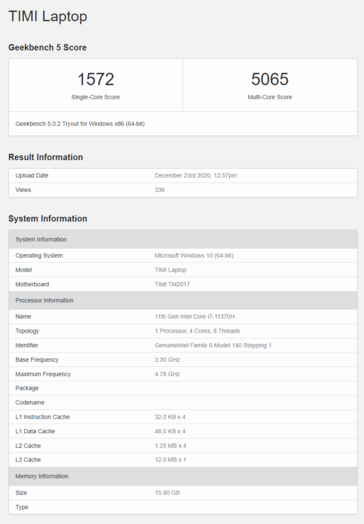The width and height of the screenshot is (364, 524).
Task: Click the Memory Information table header
Action: (x=183, y=476)
